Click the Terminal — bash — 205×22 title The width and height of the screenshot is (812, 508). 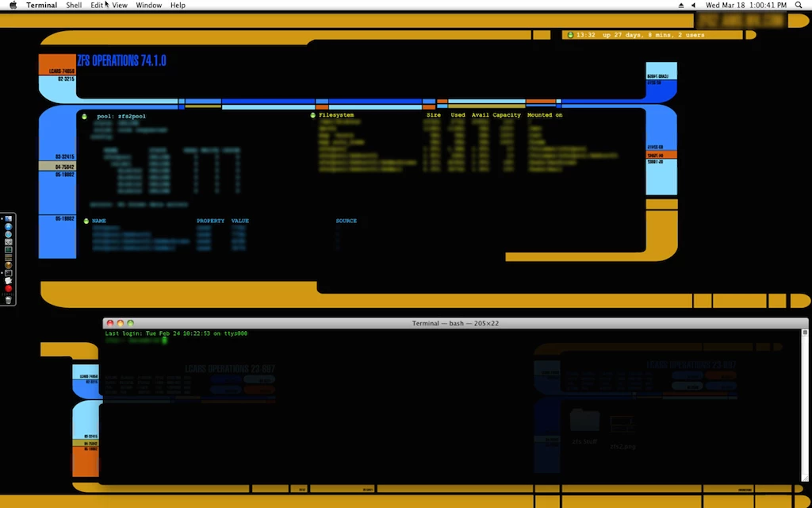coord(455,323)
